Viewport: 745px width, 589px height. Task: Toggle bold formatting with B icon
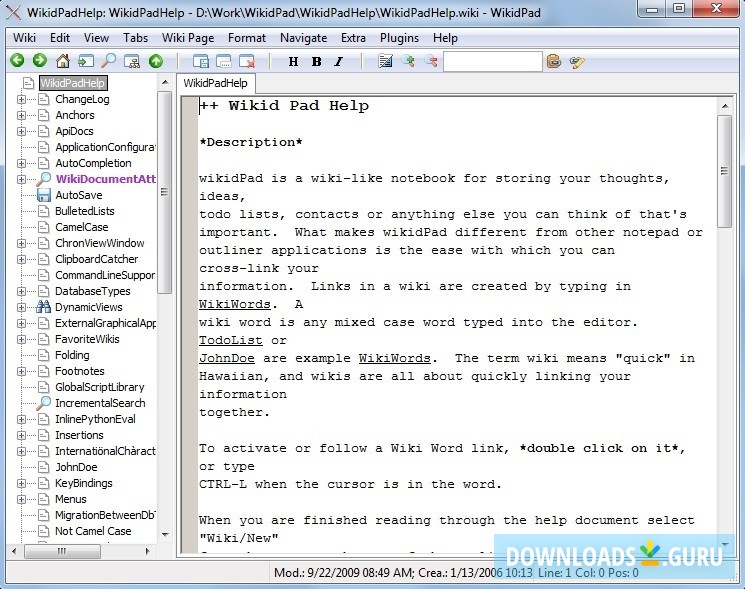316,61
